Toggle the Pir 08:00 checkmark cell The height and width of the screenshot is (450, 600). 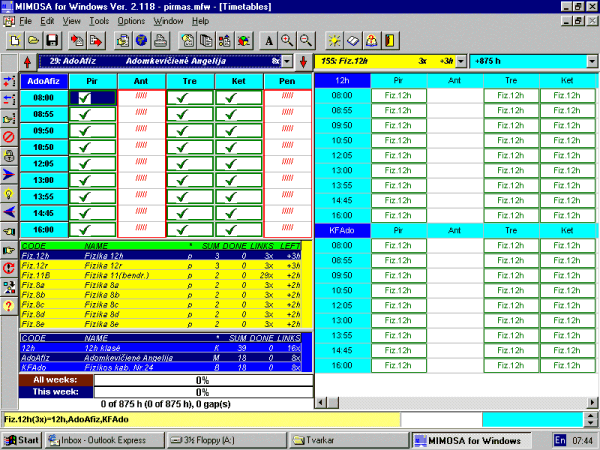click(93, 98)
